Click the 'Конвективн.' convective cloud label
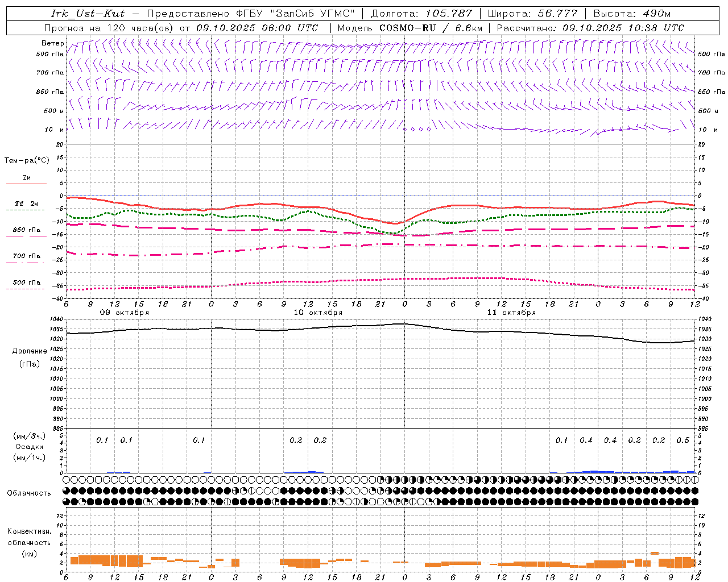Screen dimensions: 728x582 [x=29, y=531]
